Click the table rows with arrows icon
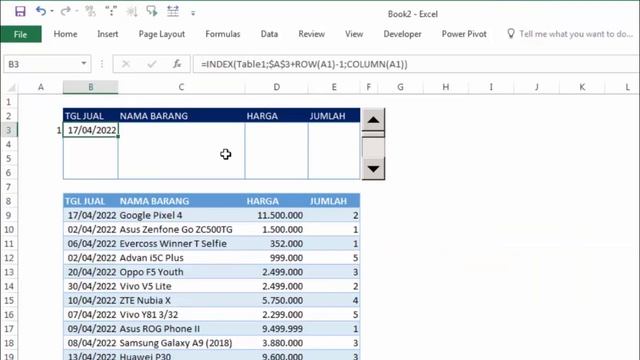This screenshot has height=360, width=640. 173,11
